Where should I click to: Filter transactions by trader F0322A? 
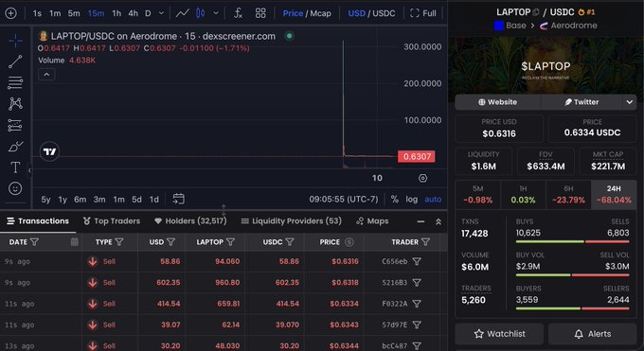[417, 304]
